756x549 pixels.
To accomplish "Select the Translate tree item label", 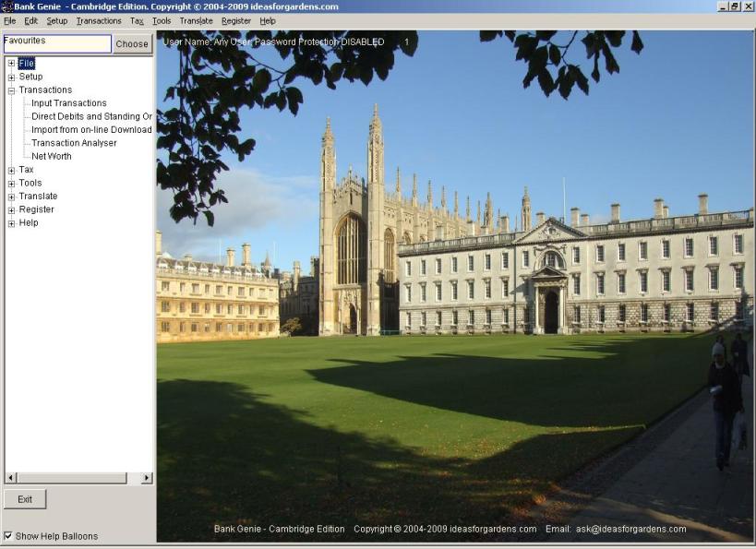I will coord(38,197).
